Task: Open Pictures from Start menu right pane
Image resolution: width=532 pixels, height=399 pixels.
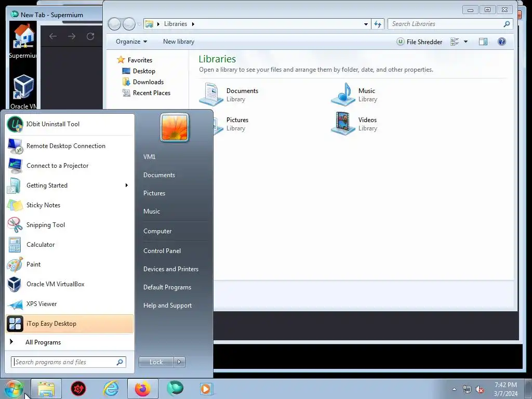Action: point(154,193)
